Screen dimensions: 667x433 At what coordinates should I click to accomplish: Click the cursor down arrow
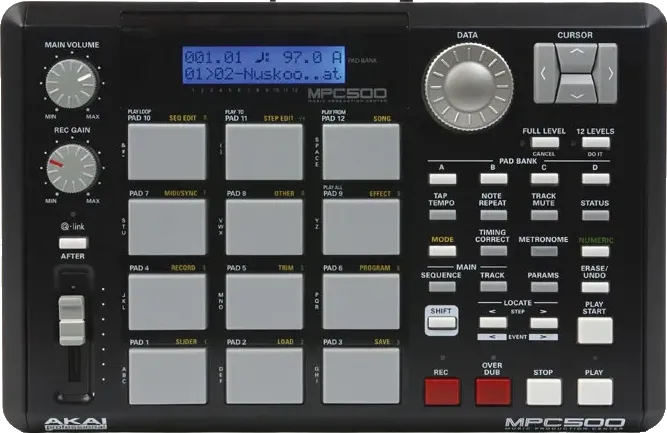576,89
